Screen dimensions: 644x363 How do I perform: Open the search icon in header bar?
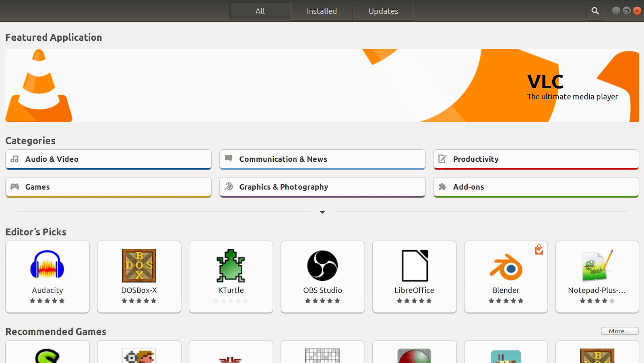click(595, 11)
